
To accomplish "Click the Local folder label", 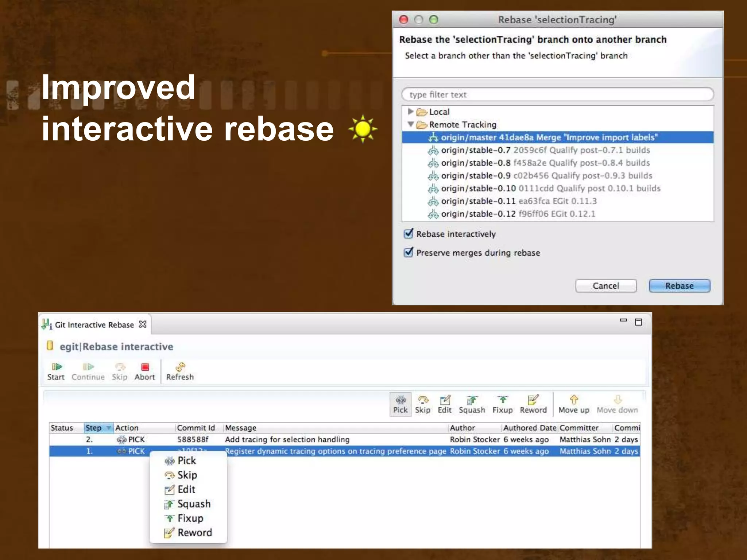I will coord(439,112).
